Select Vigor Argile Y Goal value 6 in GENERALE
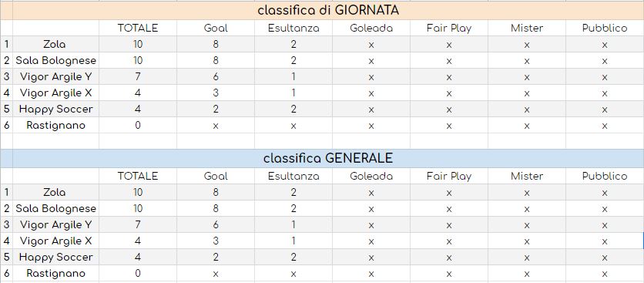The width and height of the screenshot is (644, 283). pyautogui.click(x=216, y=224)
